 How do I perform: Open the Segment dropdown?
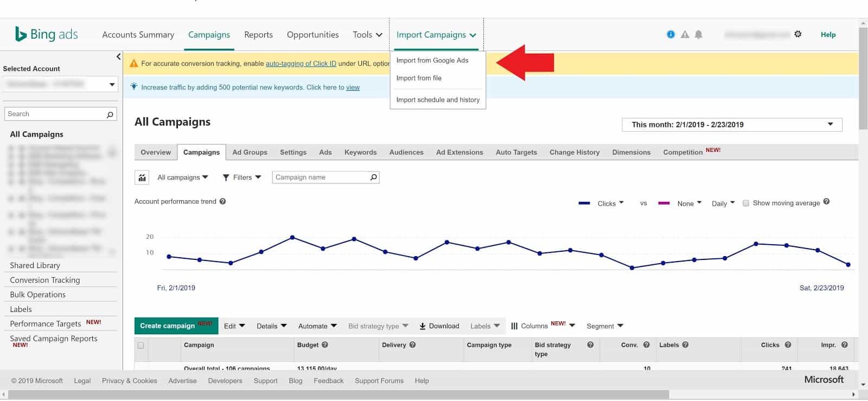pos(605,326)
